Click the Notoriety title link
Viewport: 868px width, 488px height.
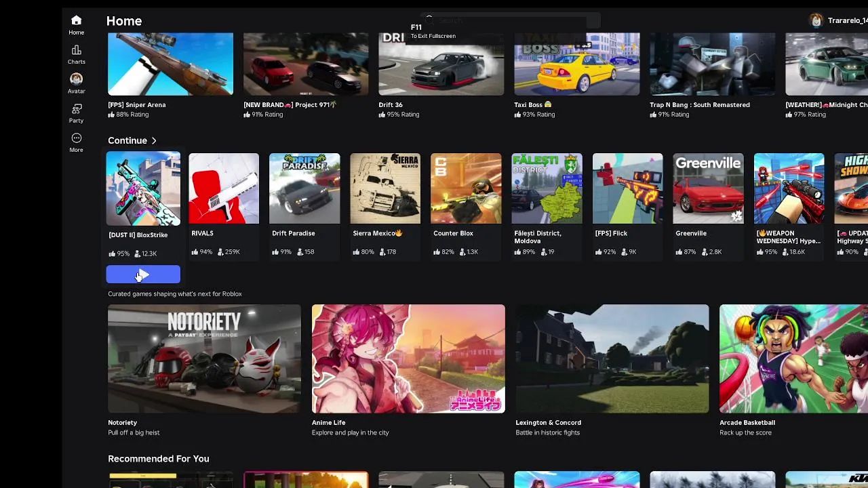[122, 423]
